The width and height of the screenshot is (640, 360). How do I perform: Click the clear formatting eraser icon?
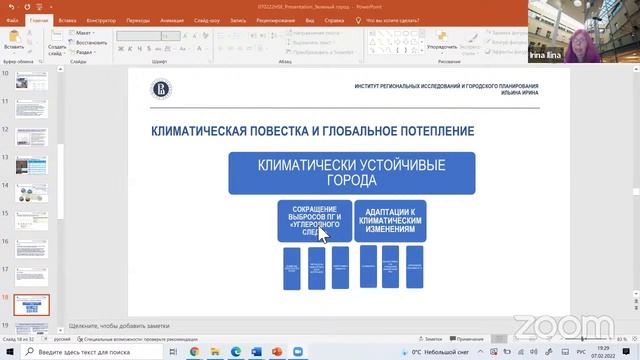coord(205,36)
